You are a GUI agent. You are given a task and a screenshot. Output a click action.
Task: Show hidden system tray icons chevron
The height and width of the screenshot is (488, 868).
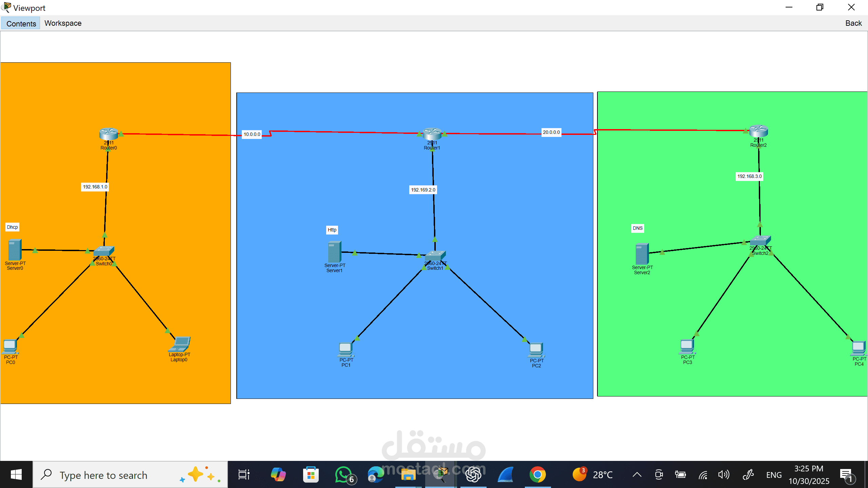coord(637,474)
